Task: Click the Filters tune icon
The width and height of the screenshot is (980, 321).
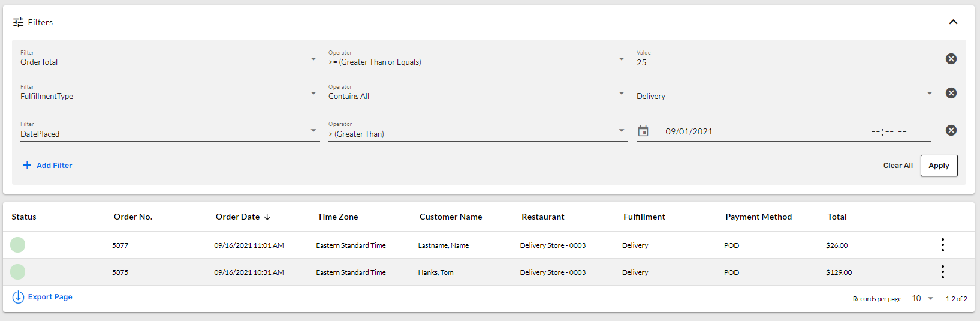Action: [19, 22]
